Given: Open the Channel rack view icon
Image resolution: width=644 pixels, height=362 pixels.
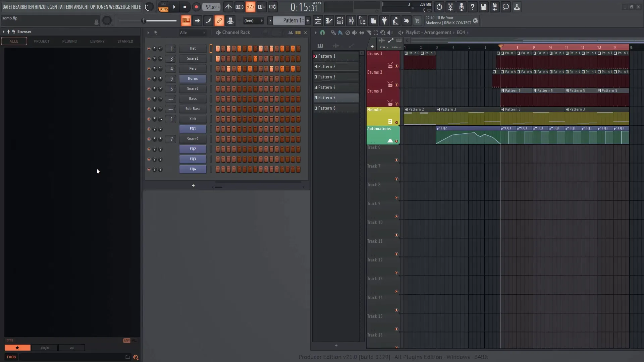Looking at the screenshot, I should (x=340, y=21).
